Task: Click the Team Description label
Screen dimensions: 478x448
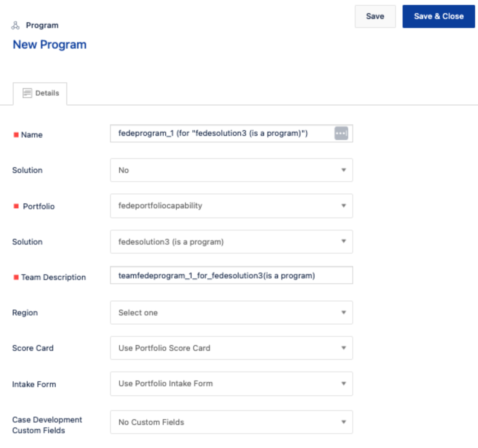Action: pos(53,277)
